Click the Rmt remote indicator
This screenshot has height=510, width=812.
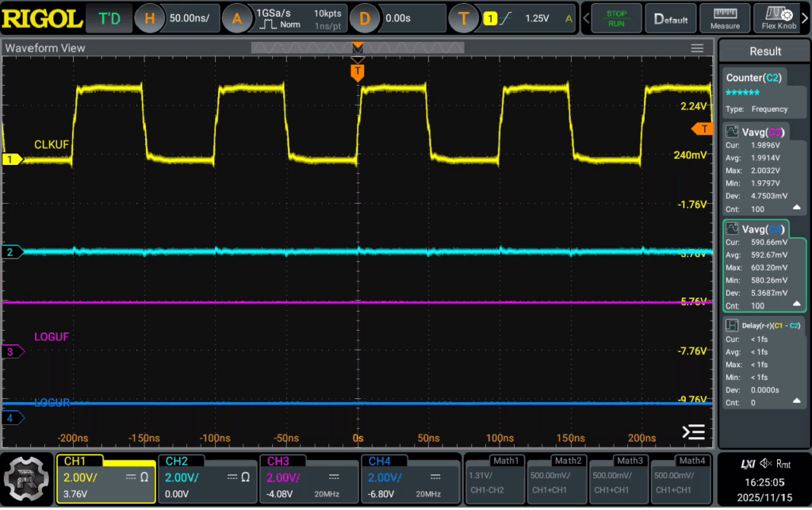pos(783,465)
